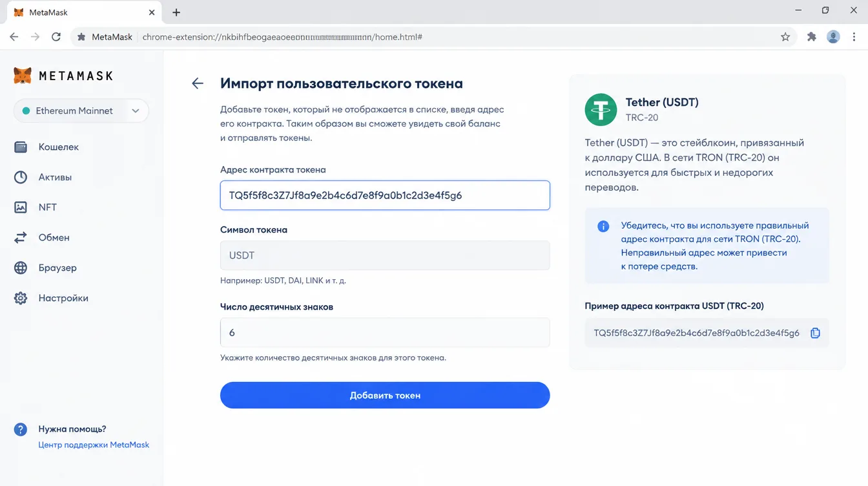Open the Браузер globe icon
This screenshot has width=868, height=486.
click(21, 268)
